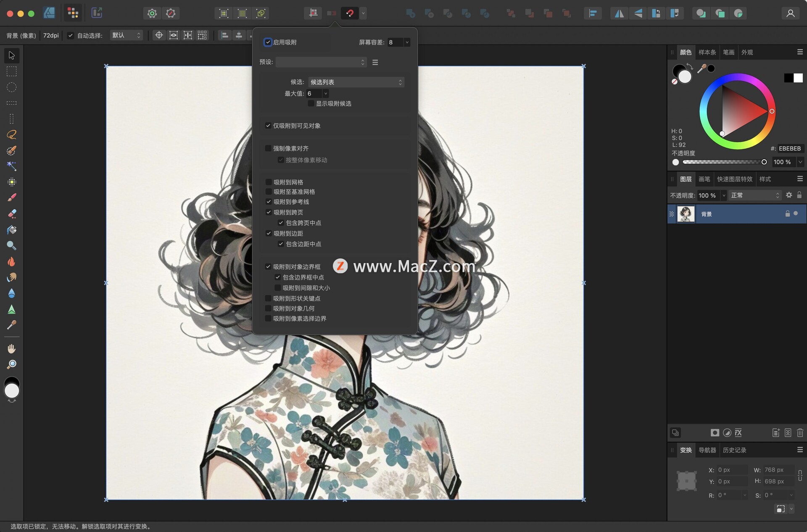Switch to 样本条 tab
The height and width of the screenshot is (532, 807).
707,52
